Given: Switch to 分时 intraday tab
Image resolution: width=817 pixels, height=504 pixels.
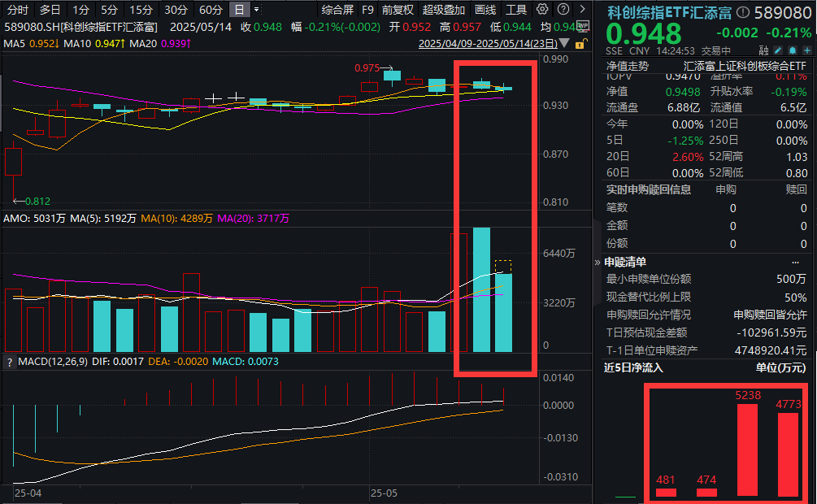Looking at the screenshot, I should coord(17,10).
